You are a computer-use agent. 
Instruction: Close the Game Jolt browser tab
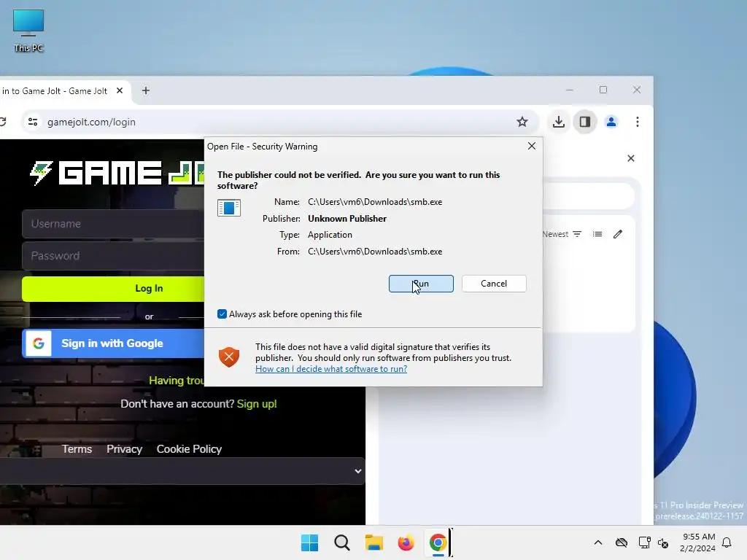point(120,90)
